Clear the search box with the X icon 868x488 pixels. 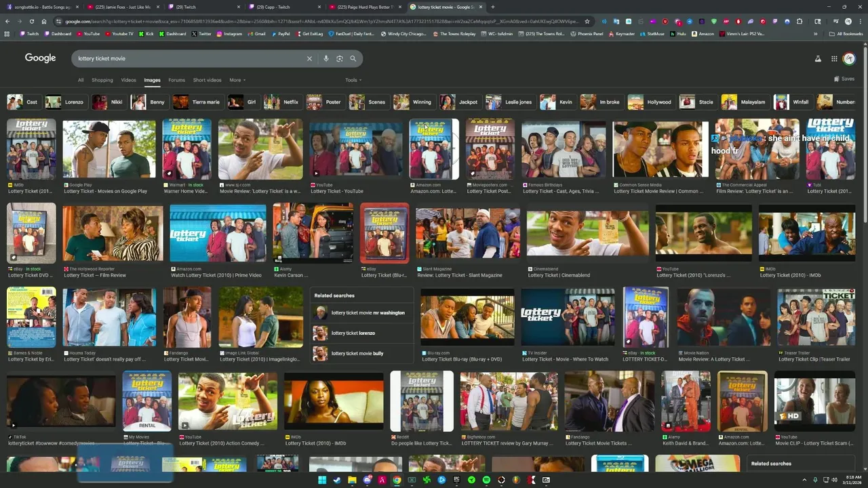point(309,58)
